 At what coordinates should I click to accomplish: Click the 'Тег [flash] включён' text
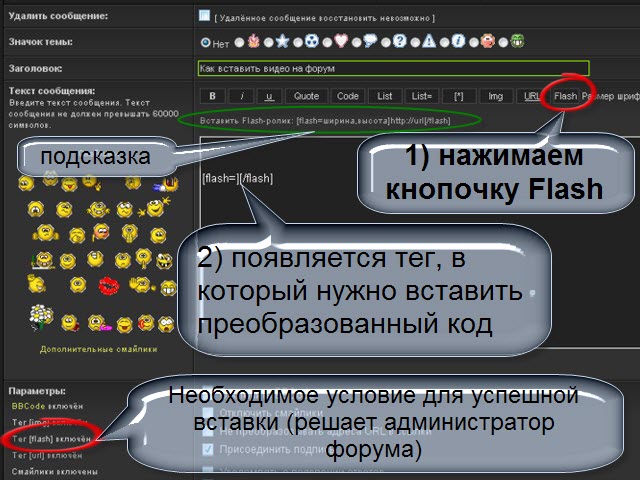(51, 439)
